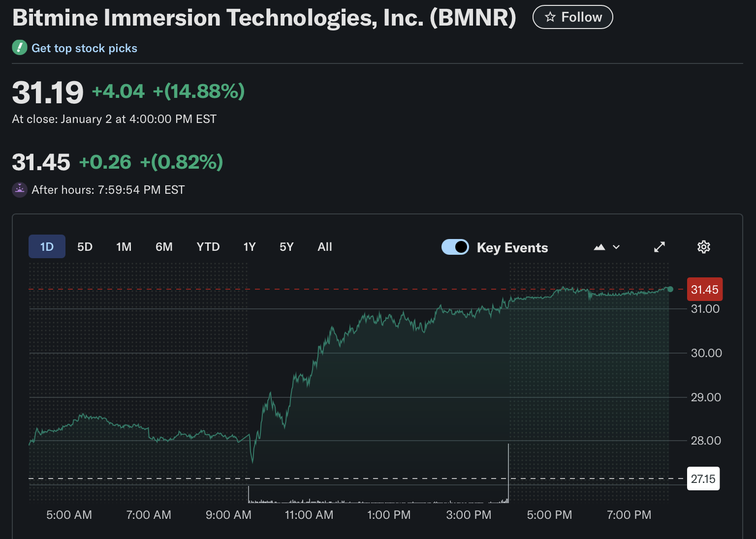Expand the chart type dropdown chevron
756x539 pixels.
pyautogui.click(x=616, y=247)
